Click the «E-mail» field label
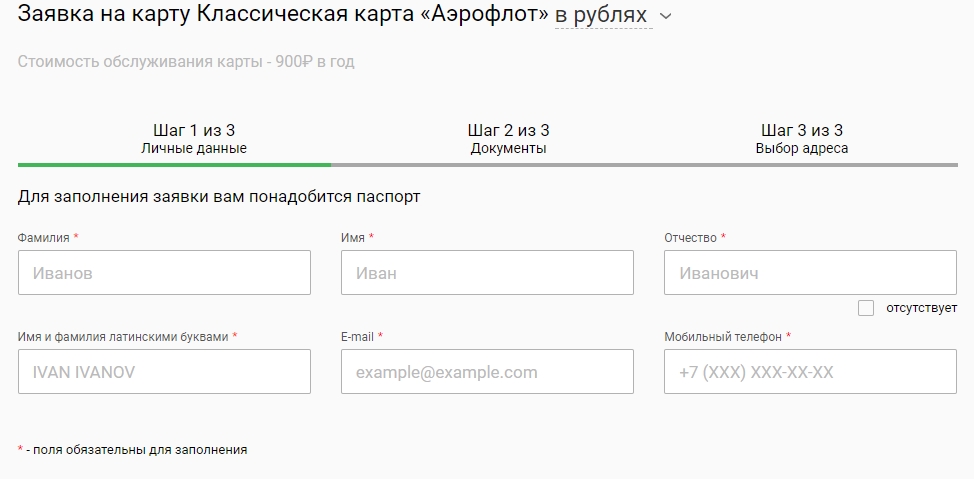Viewport: 974px width, 479px height. (x=357, y=337)
